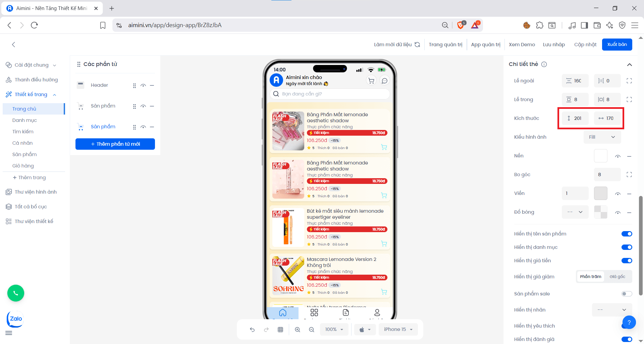Hide the Header element with its eye toggle
The image size is (644, 344).
[x=143, y=85]
